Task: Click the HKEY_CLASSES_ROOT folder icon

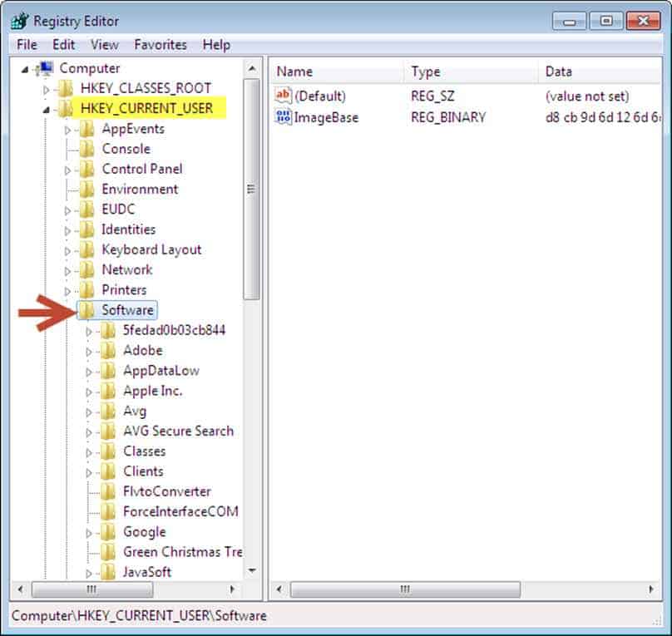Action: pos(66,89)
